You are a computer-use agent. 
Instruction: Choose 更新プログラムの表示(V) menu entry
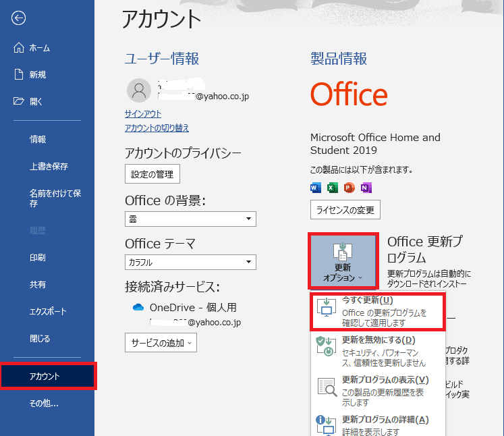click(x=378, y=391)
